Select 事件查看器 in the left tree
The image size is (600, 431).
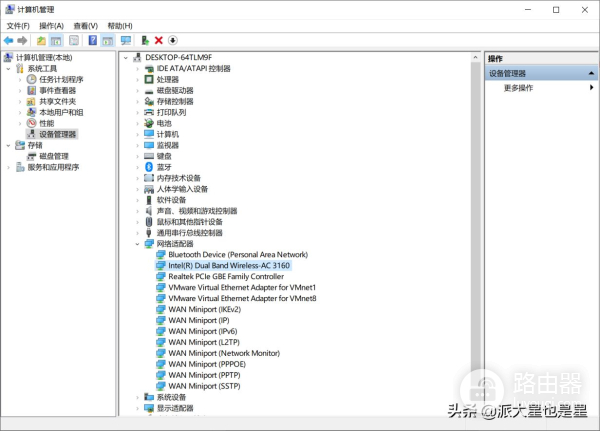click(57, 90)
